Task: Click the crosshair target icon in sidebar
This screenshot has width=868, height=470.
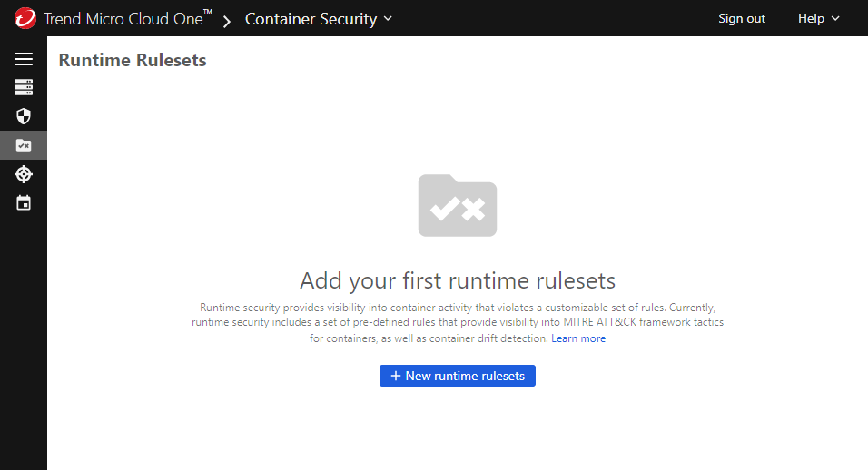Action: [24, 174]
